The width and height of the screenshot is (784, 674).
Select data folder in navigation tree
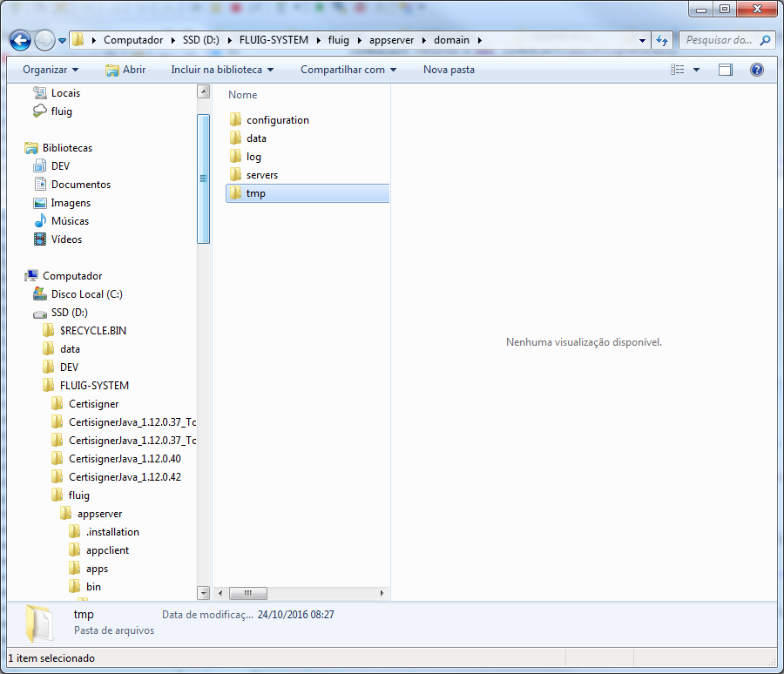pos(70,349)
